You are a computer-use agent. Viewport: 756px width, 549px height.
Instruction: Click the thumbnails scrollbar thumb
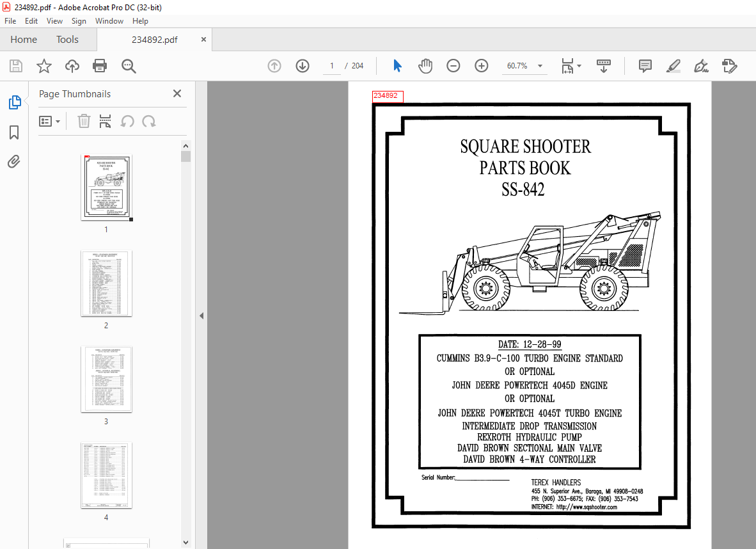pyautogui.click(x=185, y=156)
